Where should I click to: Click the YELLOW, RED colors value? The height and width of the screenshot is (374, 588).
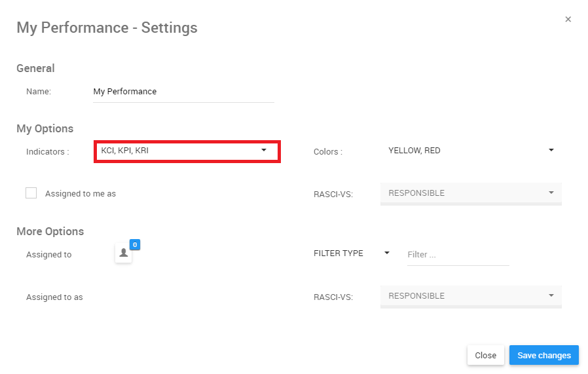click(x=414, y=151)
